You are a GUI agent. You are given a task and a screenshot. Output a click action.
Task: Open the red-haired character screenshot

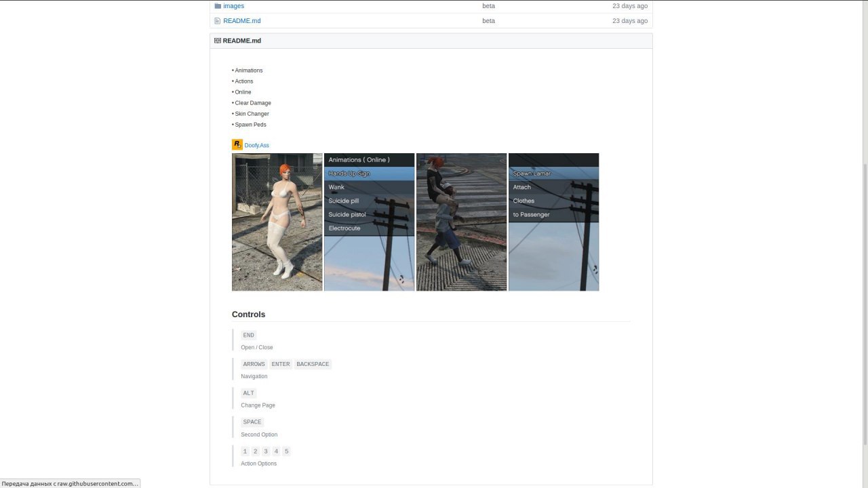277,222
